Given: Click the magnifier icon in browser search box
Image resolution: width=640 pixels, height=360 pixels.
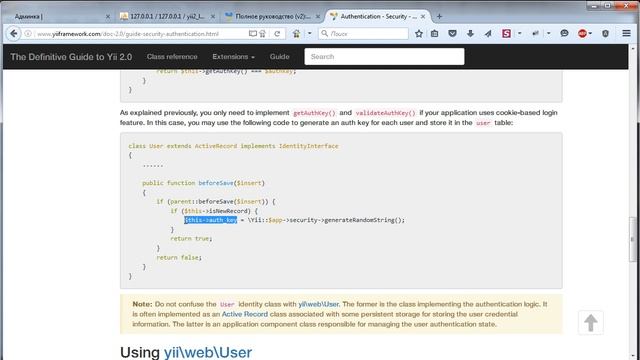Looking at the screenshot, I should click(x=325, y=33).
